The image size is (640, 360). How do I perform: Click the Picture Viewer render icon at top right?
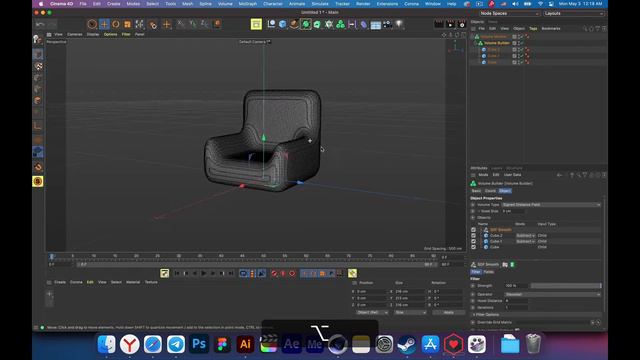click(450, 24)
